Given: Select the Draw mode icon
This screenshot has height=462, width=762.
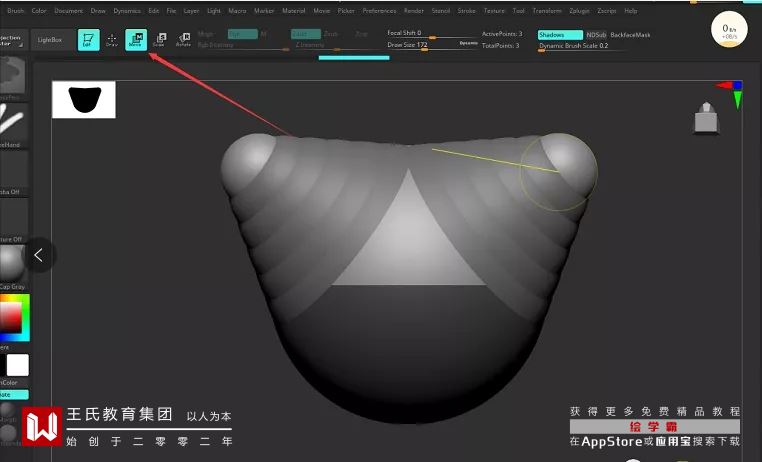Looking at the screenshot, I should [112, 40].
